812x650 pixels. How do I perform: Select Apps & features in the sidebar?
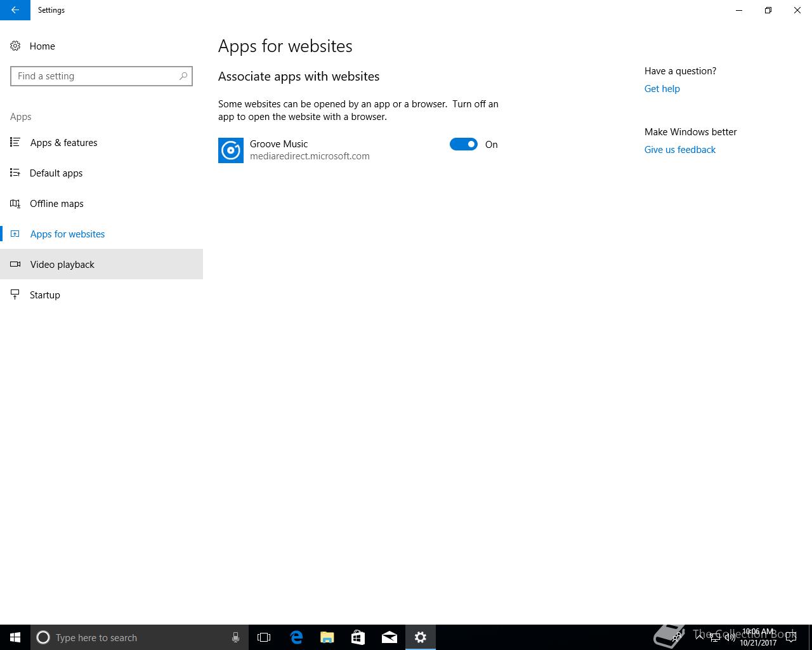click(101, 142)
